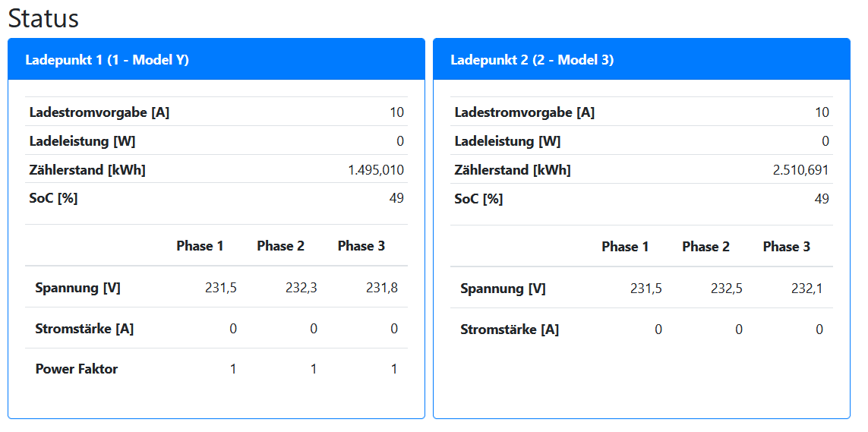Click Ladeleistung [W] label in Ladepunkt 2
Screen dimensions: 868x432
coord(507,141)
